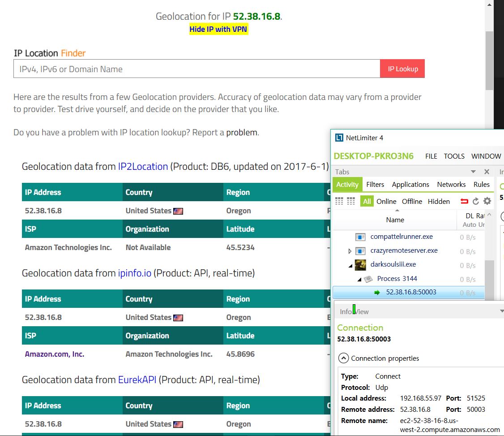Click the refresh icon in NetLimiter toolbar
504x436 pixels.
(x=476, y=201)
